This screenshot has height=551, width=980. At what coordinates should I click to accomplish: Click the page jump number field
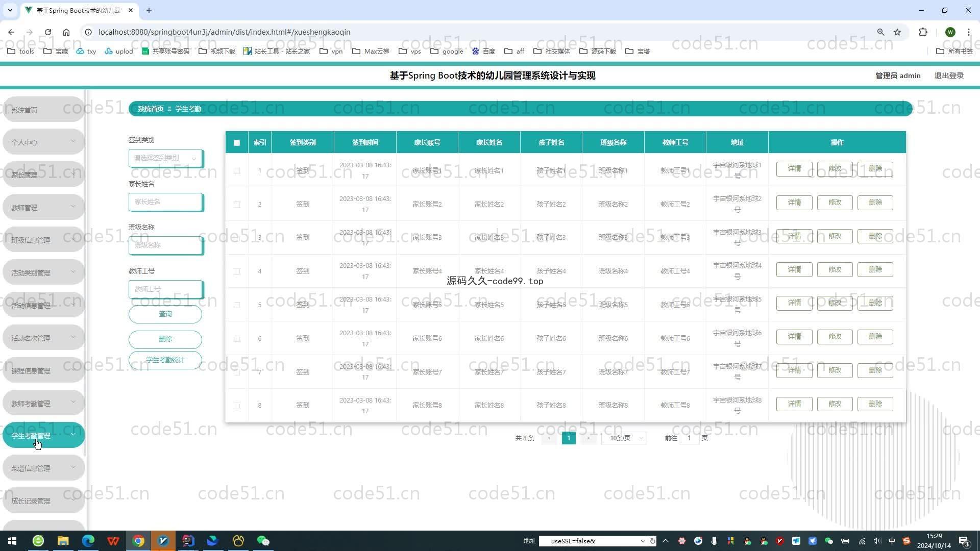[689, 438]
